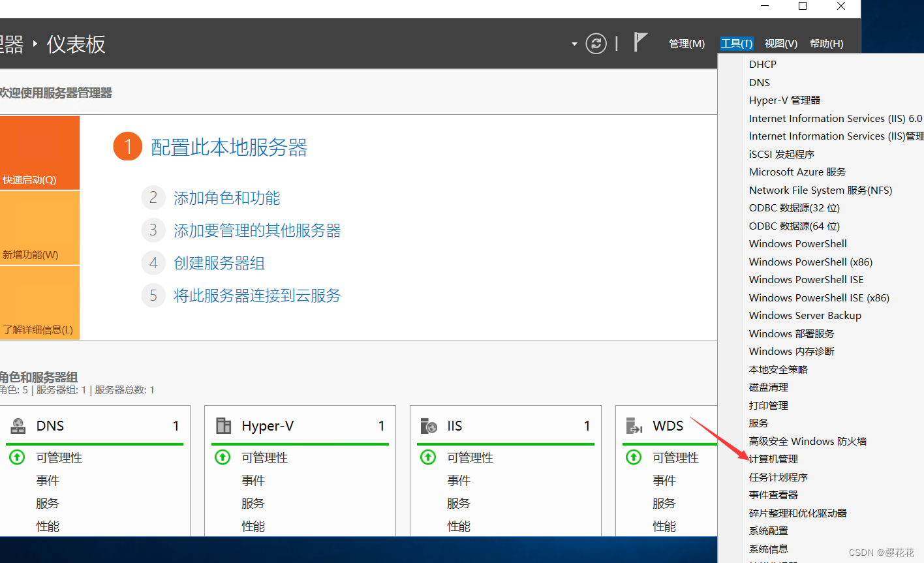Image resolution: width=924 pixels, height=563 pixels.
Task: Open 系统信息
Action: [x=769, y=549]
